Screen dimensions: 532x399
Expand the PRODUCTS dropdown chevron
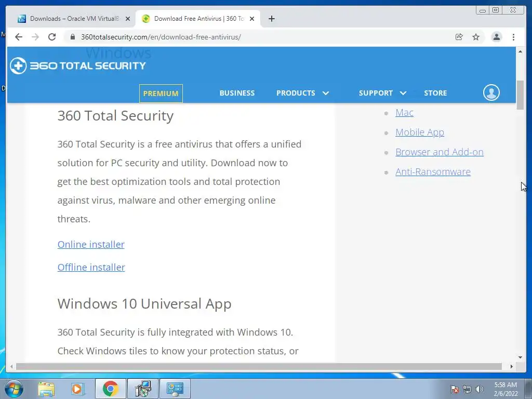pyautogui.click(x=325, y=93)
